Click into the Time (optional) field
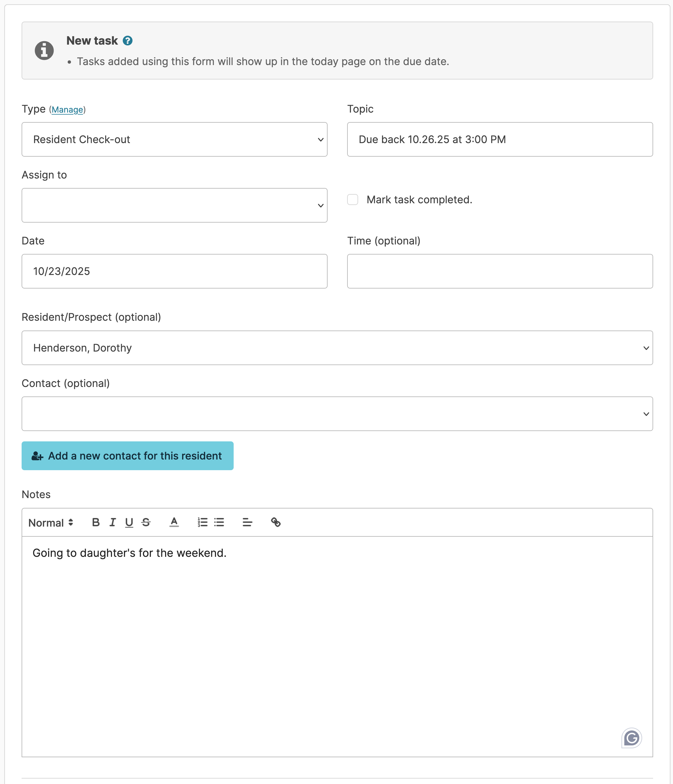The image size is (673, 784). tap(500, 271)
